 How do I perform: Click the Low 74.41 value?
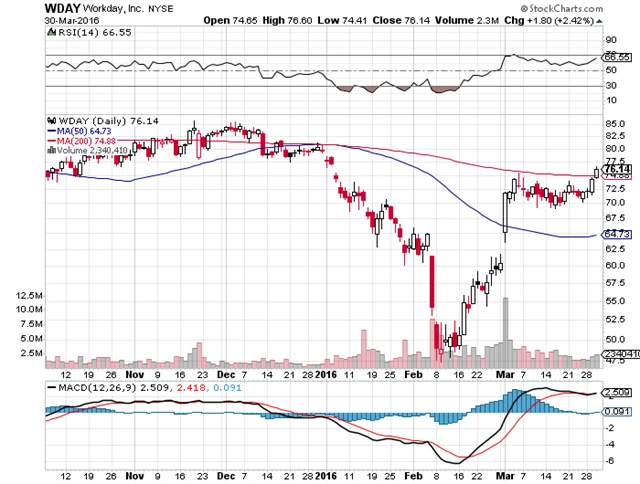point(342,20)
